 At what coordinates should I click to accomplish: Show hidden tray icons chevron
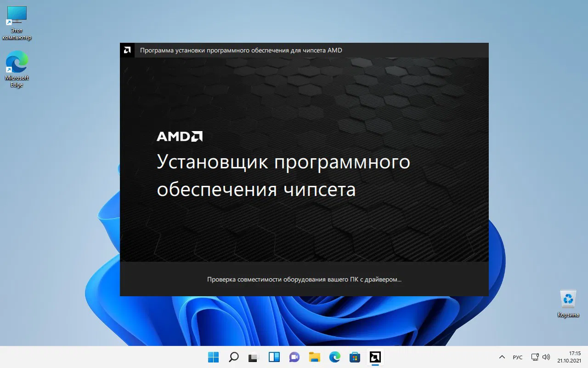click(x=502, y=357)
